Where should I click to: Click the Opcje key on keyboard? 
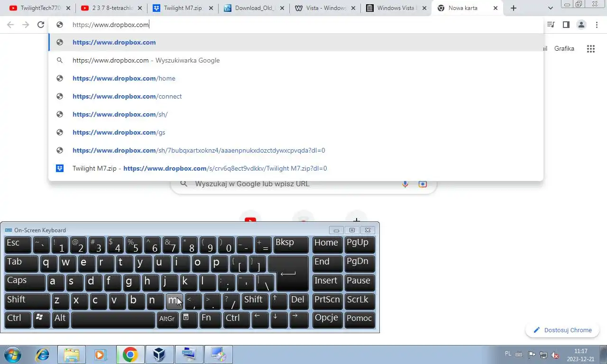point(327,319)
